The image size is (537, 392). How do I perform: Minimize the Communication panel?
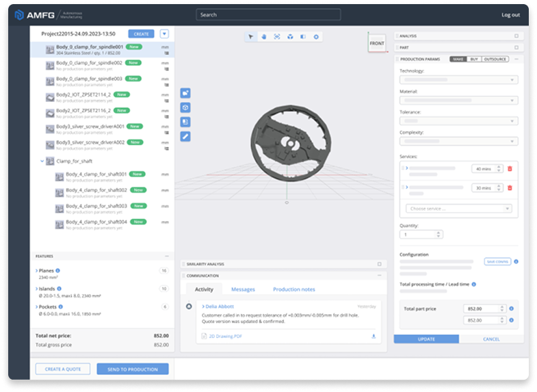[x=380, y=276]
